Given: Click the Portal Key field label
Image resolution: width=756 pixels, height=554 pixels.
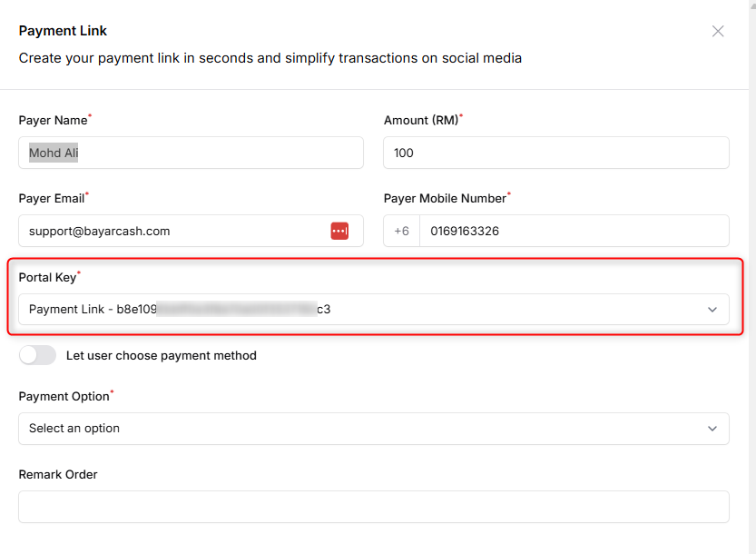Looking at the screenshot, I should click(47, 277).
